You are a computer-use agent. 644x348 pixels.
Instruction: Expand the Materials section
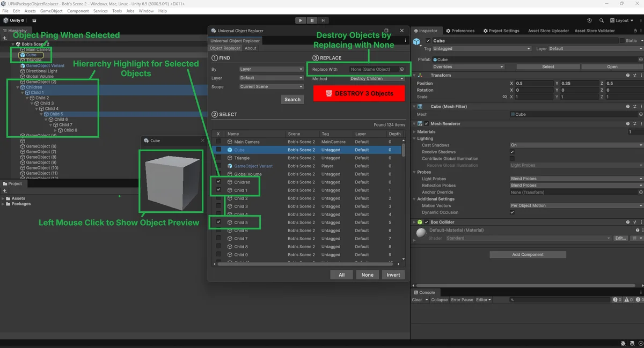414,131
